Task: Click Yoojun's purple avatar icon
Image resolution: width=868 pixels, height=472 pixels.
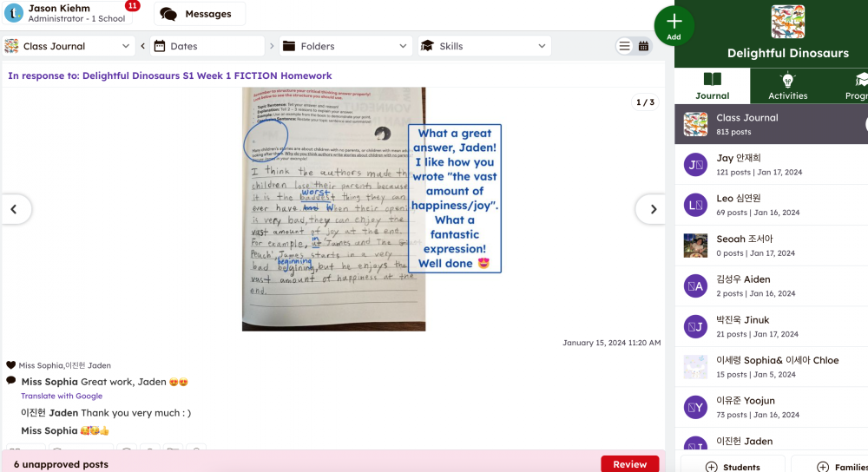Action: coord(695,407)
